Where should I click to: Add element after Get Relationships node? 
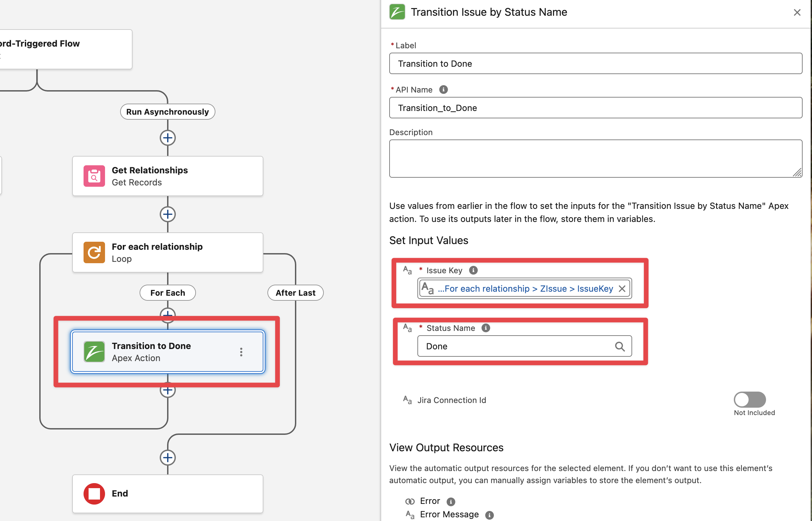point(168,214)
